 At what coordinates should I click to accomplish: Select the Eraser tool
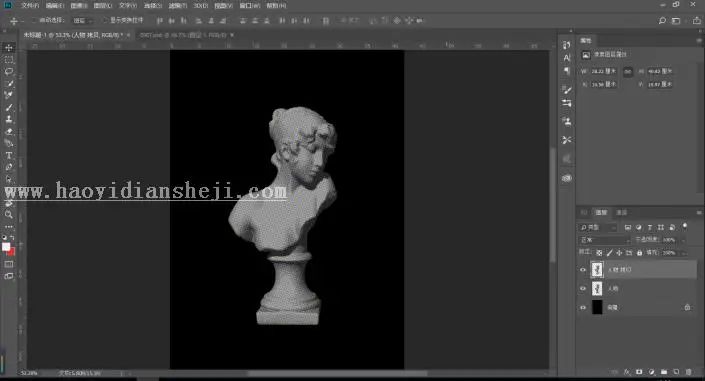pyautogui.click(x=9, y=131)
